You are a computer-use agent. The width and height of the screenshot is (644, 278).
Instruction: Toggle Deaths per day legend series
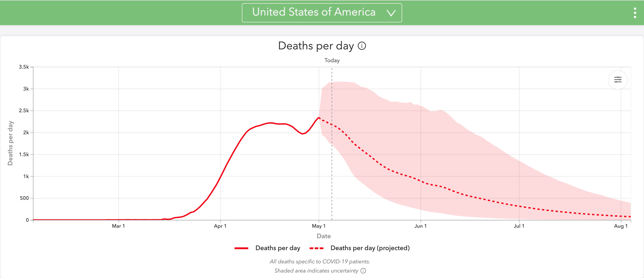(278, 248)
